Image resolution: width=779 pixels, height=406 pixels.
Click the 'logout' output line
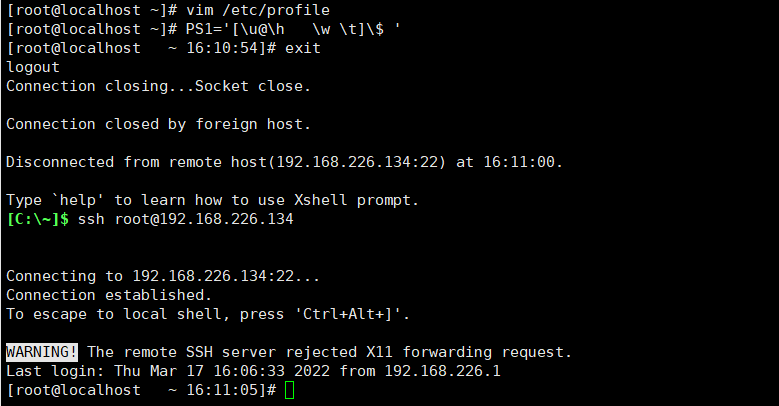tap(33, 68)
